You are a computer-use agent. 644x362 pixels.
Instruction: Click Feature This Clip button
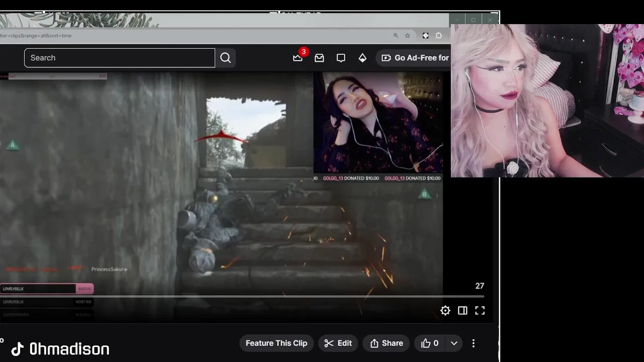click(276, 343)
